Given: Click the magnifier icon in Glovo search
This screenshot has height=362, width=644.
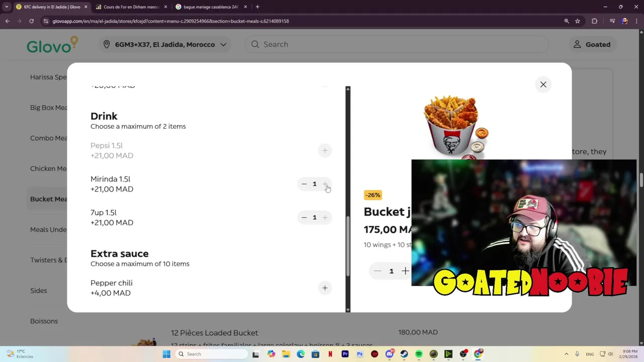Looking at the screenshot, I should coord(255,44).
